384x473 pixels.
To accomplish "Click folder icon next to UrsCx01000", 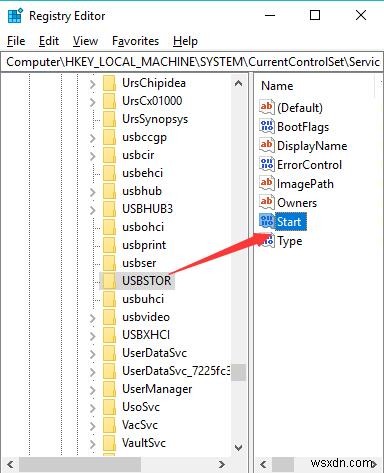I will (109, 101).
